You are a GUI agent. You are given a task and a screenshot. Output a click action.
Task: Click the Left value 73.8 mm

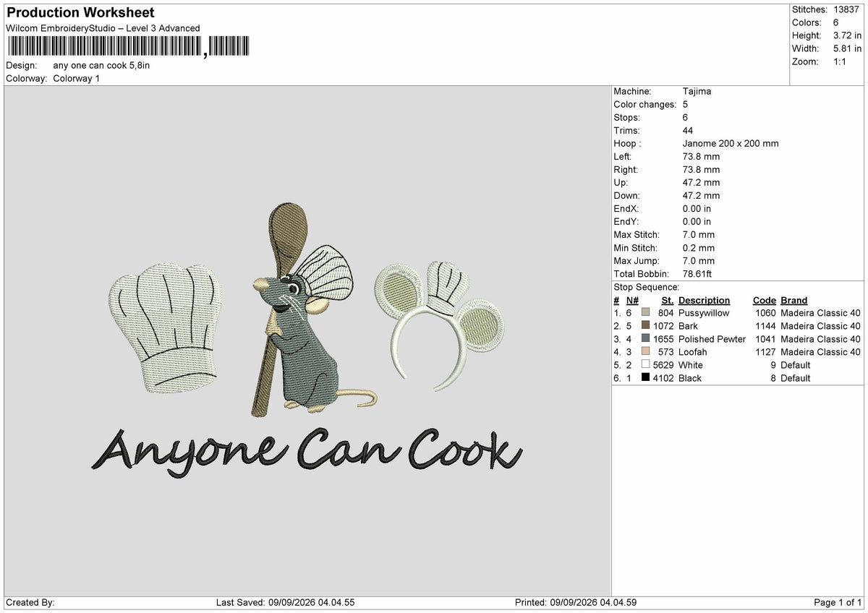701,156
